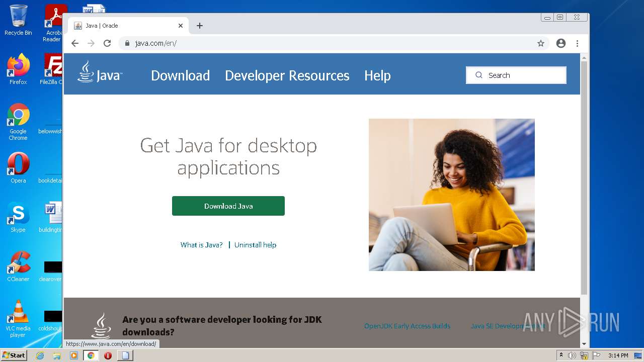
Task: Click the scrollbar down arrow
Action: click(584, 344)
